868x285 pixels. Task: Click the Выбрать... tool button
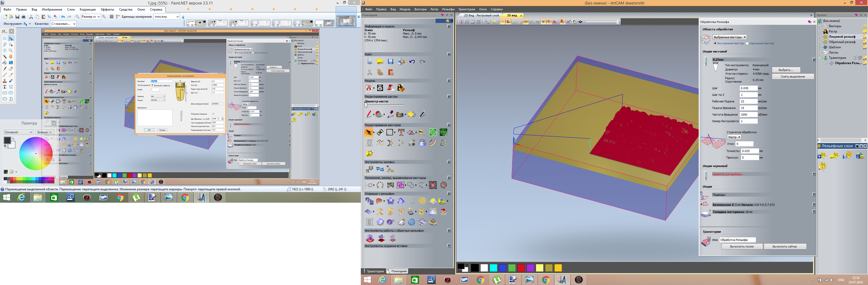coord(786,70)
